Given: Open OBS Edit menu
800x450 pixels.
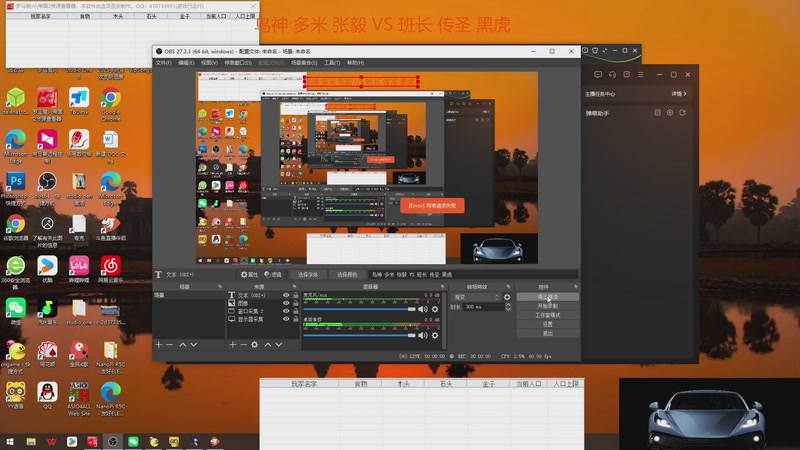Looking at the screenshot, I should click(186, 63).
